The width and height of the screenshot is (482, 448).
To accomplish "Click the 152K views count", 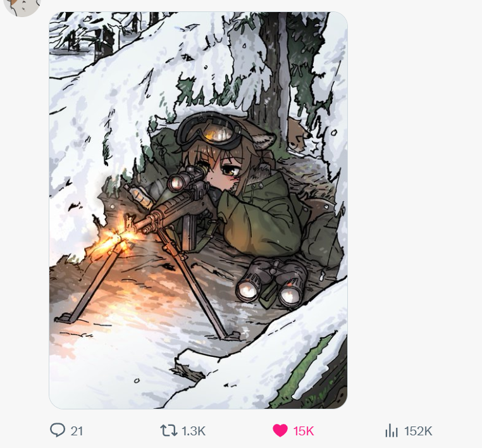I will pyautogui.click(x=418, y=431).
